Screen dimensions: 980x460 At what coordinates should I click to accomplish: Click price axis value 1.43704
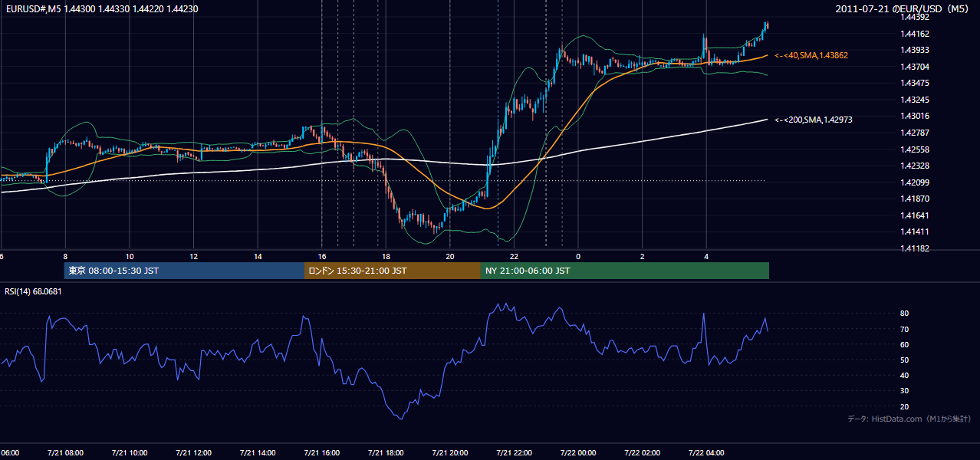pyautogui.click(x=915, y=67)
